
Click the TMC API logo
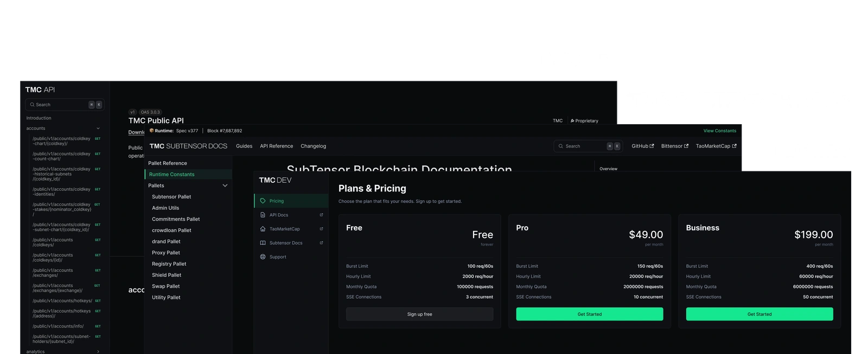(x=40, y=89)
